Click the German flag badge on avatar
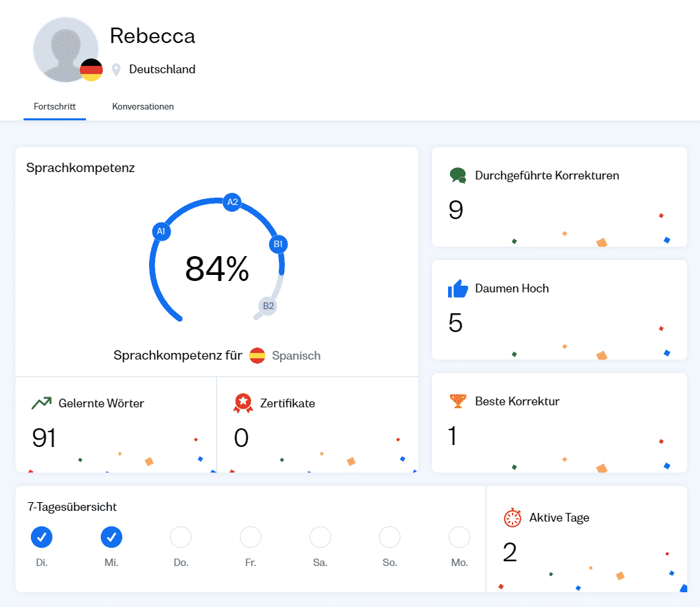Screen dimensions: 700x607 click(91, 70)
